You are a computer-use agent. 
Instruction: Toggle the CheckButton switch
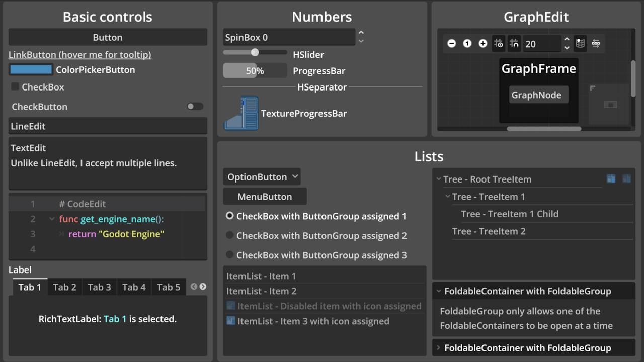point(195,106)
